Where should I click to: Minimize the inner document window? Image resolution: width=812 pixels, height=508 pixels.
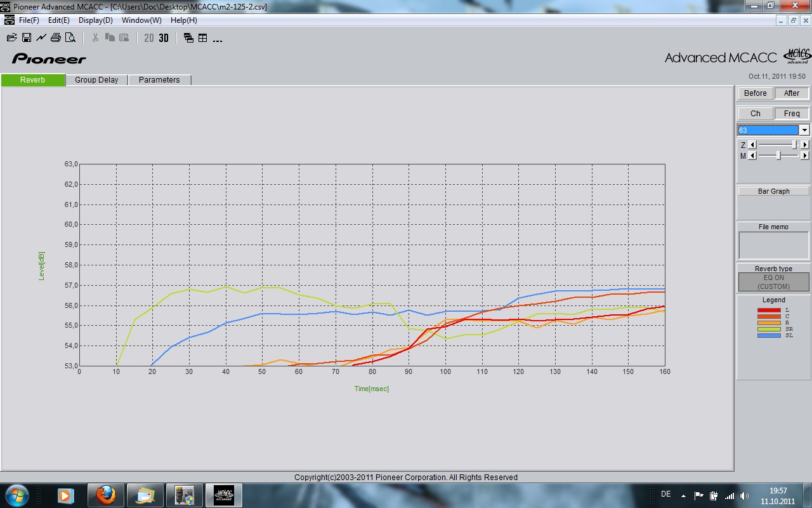click(782, 20)
